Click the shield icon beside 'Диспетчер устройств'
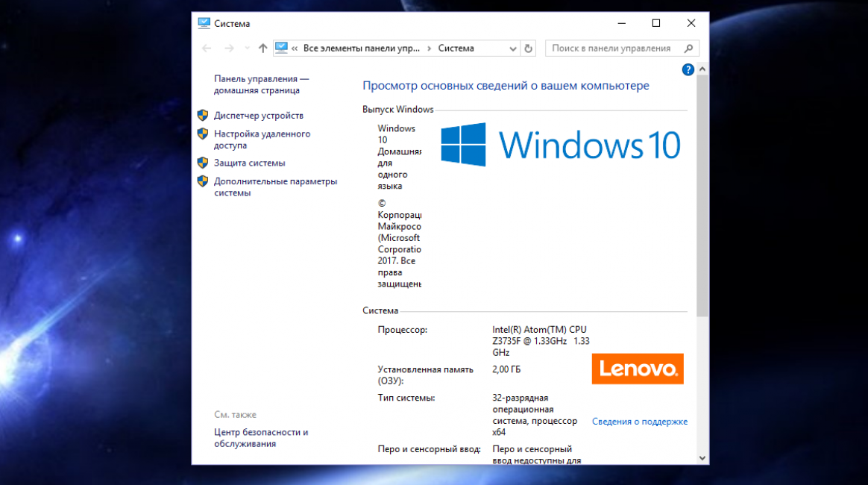The height and width of the screenshot is (485, 868). 203,115
